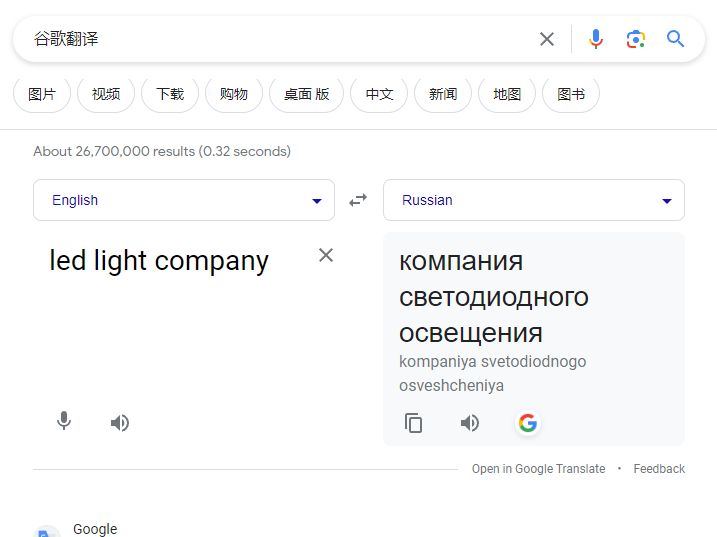This screenshot has width=717, height=537.
Task: Select the 图片 filter chip
Action: (x=42, y=94)
